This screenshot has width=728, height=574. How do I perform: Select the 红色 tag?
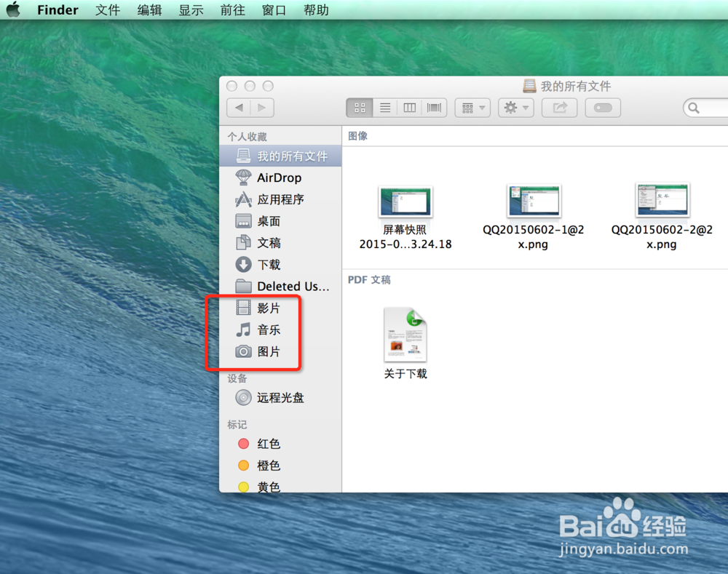[x=280, y=444]
